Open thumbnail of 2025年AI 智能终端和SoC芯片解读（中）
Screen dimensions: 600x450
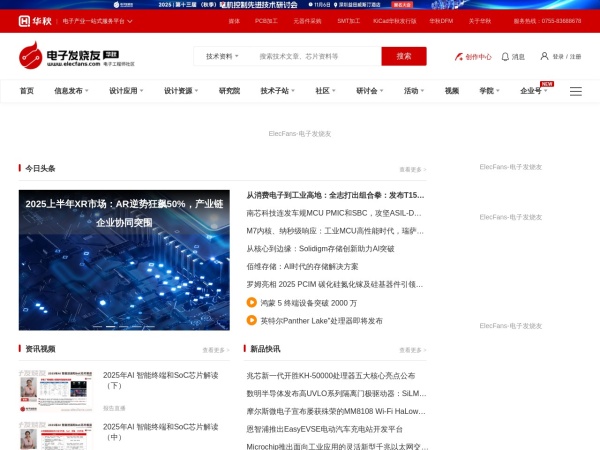[x=55, y=436]
